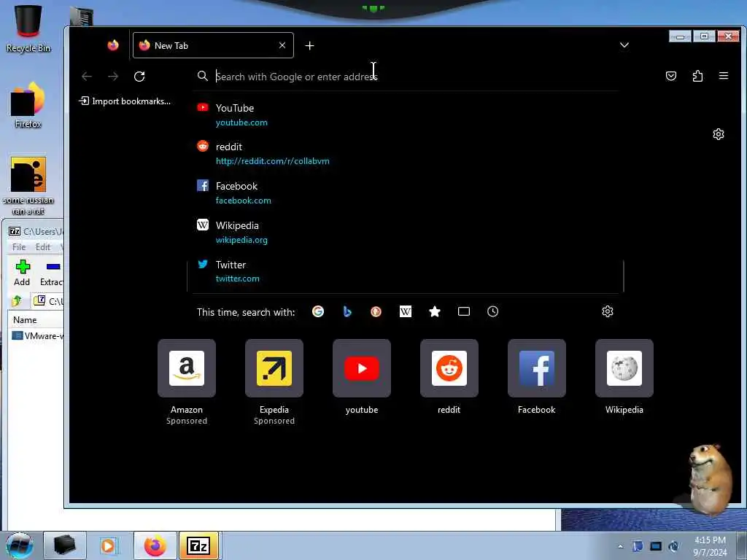The height and width of the screenshot is (560, 747).
Task: Click the Name column header in 7-Zip
Action: click(36, 320)
